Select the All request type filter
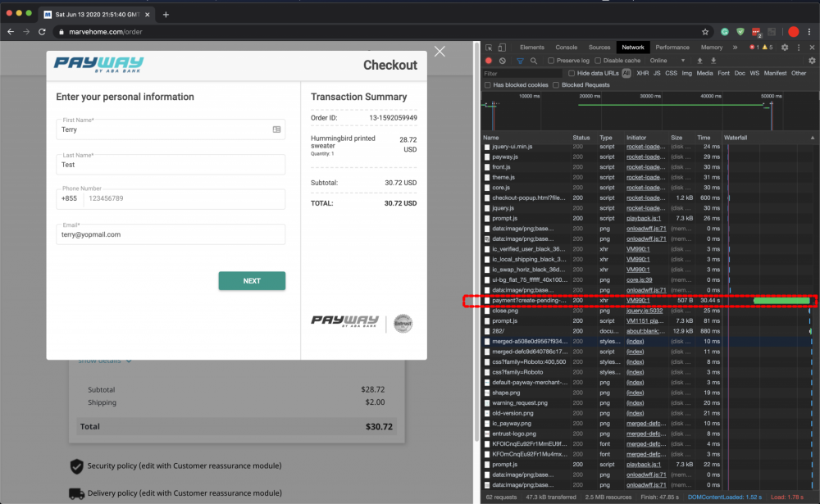This screenshot has height=504, width=820. coord(626,73)
